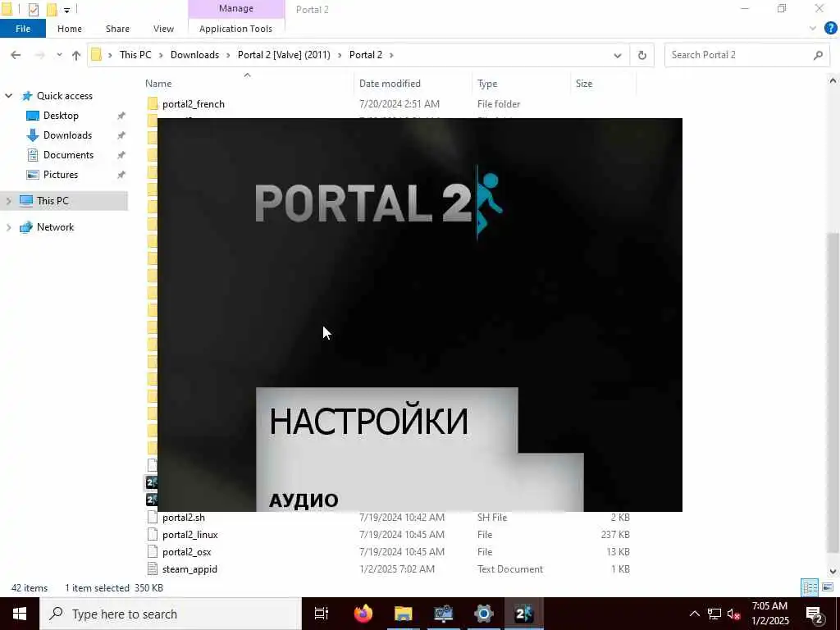Open the gear settings taskbar app
Image resolution: width=840 pixels, height=630 pixels.
(484, 614)
